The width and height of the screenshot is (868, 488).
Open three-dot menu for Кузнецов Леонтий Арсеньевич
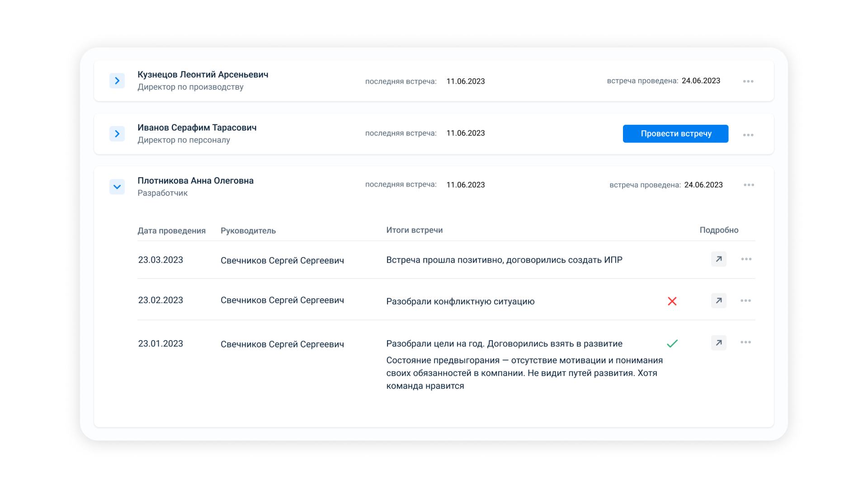pyautogui.click(x=748, y=81)
